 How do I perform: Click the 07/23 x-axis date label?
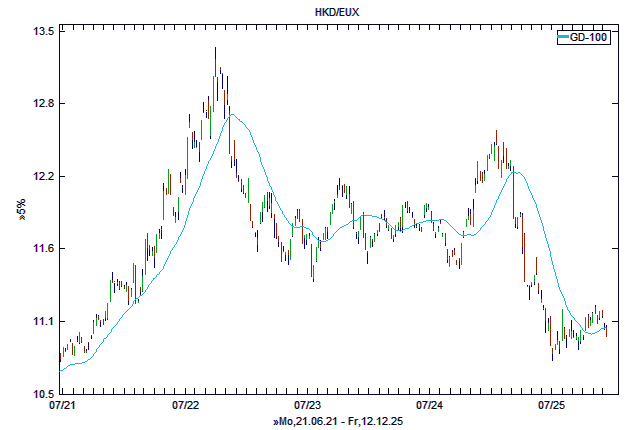pyautogui.click(x=307, y=407)
